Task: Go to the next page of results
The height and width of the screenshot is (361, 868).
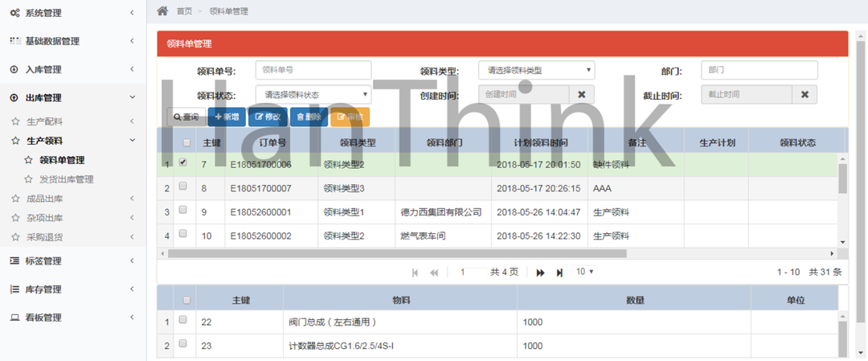Action: point(541,273)
